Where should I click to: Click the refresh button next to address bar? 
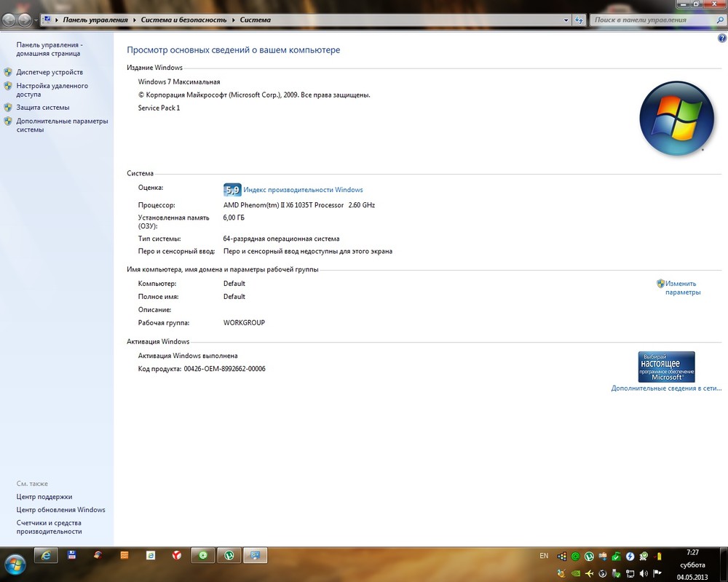coord(579,20)
